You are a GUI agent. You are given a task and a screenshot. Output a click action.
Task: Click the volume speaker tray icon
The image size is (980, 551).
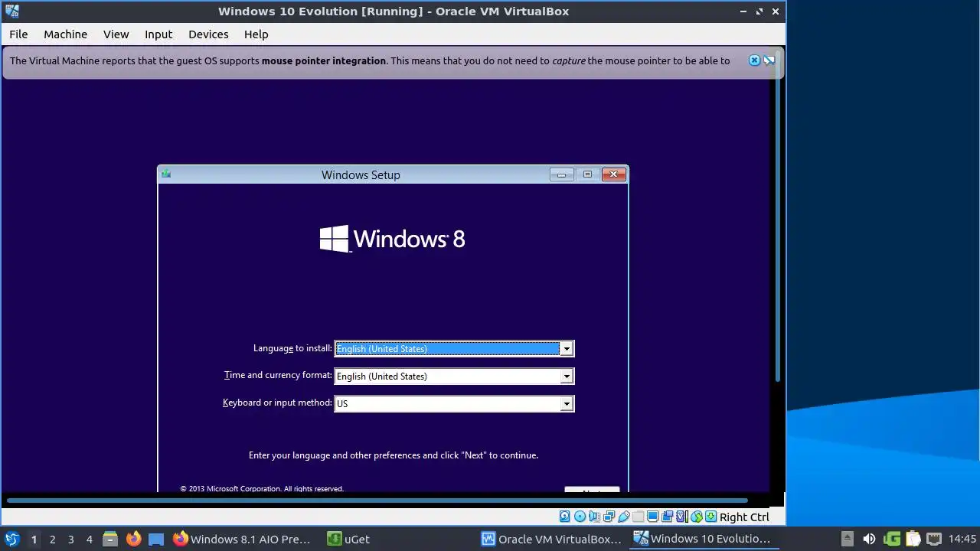tap(869, 539)
